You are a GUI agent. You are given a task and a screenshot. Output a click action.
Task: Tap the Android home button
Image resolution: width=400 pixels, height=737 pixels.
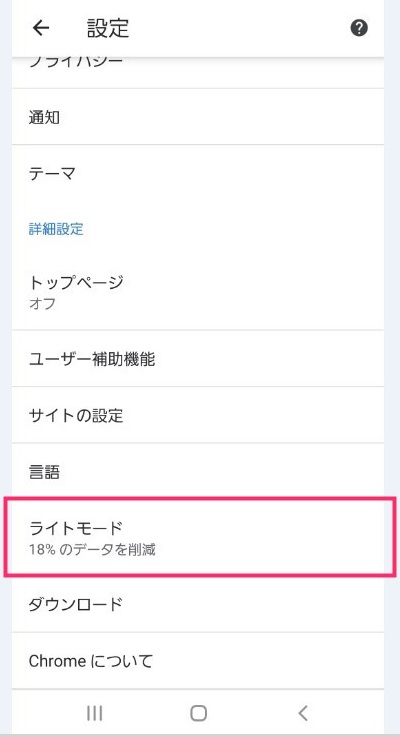(x=198, y=713)
